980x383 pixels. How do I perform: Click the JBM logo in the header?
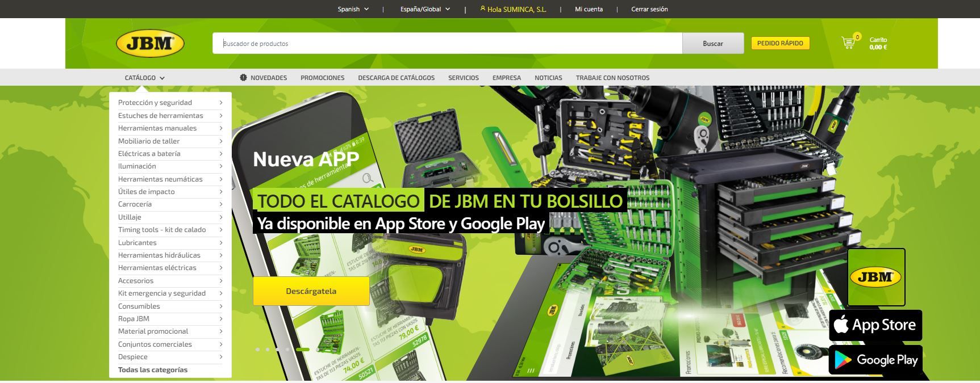(x=150, y=44)
